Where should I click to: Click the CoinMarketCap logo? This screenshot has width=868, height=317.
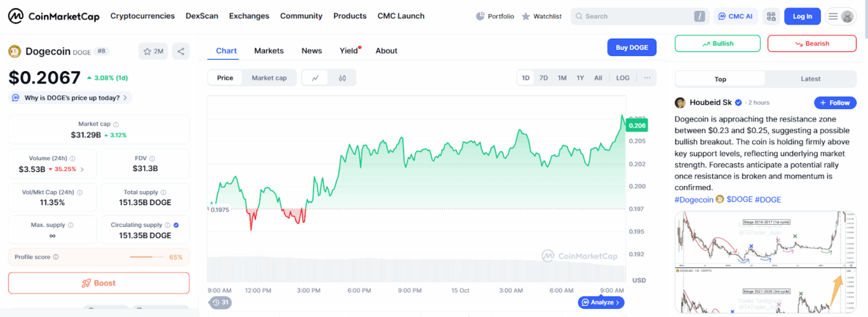54,16
